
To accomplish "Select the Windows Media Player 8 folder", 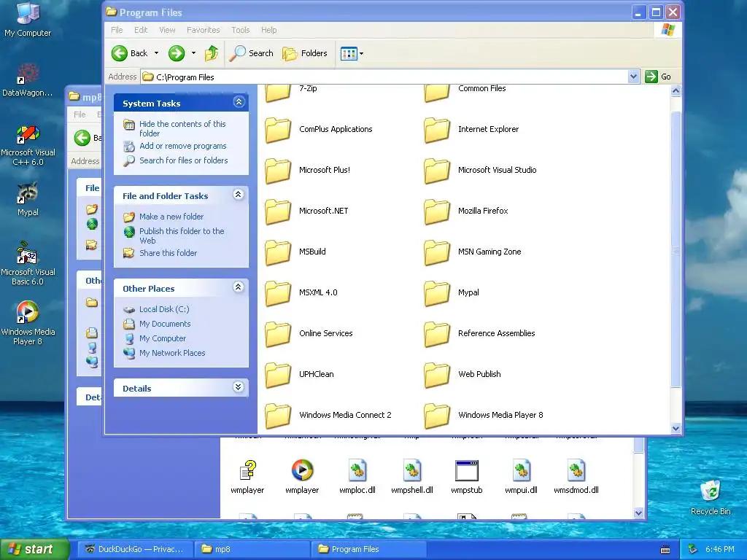I will point(484,416).
